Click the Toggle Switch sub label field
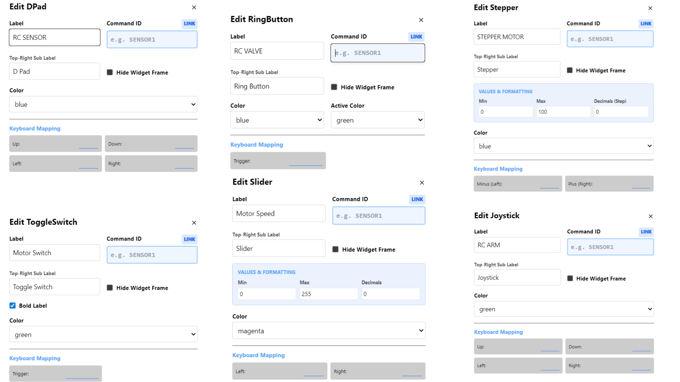 55,287
